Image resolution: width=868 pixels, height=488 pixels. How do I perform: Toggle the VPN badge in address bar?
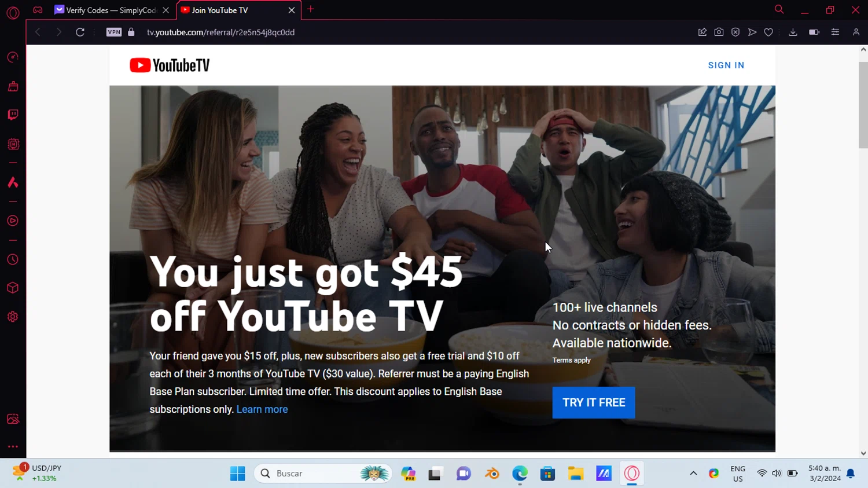tap(114, 32)
